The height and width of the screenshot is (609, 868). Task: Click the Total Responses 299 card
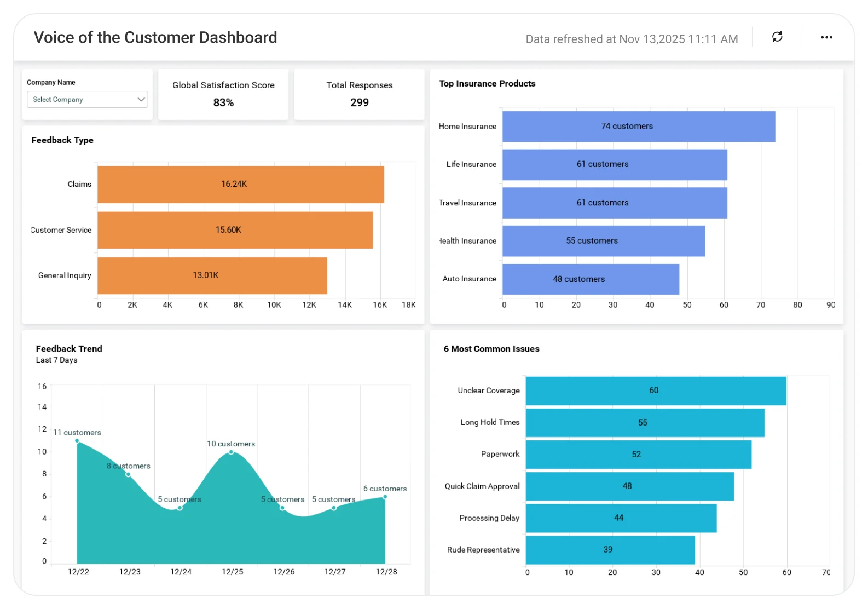pyautogui.click(x=359, y=94)
